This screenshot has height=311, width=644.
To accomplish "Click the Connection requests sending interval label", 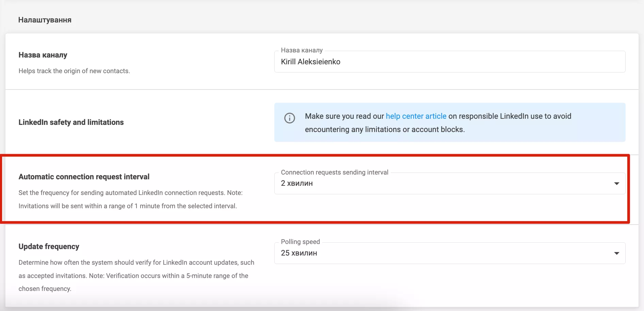I will coord(335,172).
